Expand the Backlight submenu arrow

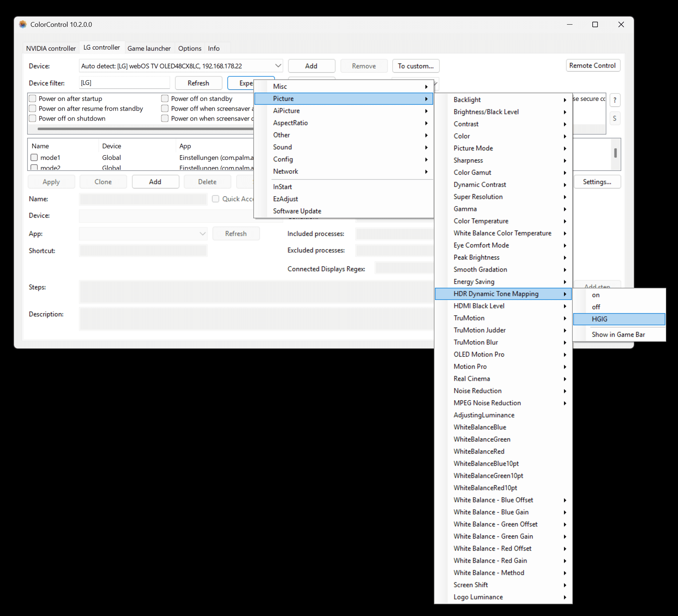click(x=565, y=100)
